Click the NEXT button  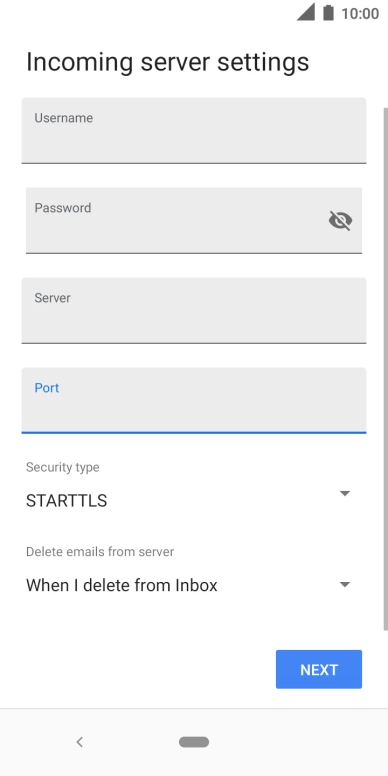(319, 669)
